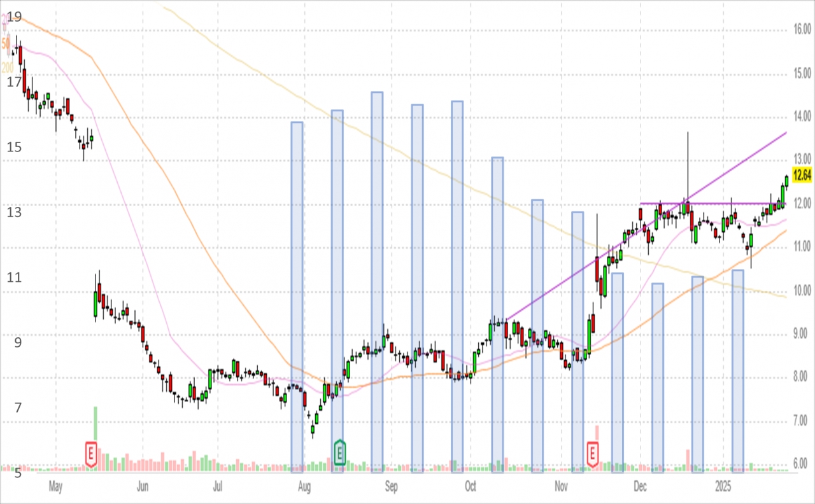Click the 19 label on left axis

[14, 17]
